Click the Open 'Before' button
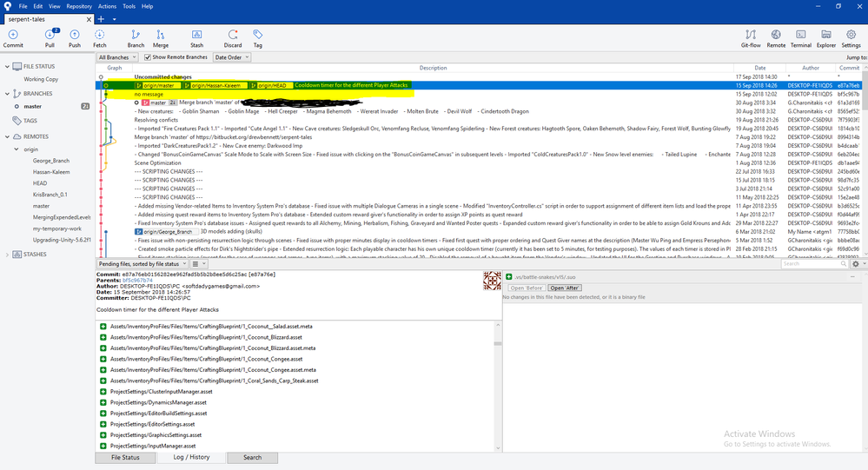Screen dimensions: 868x470 [527, 288]
